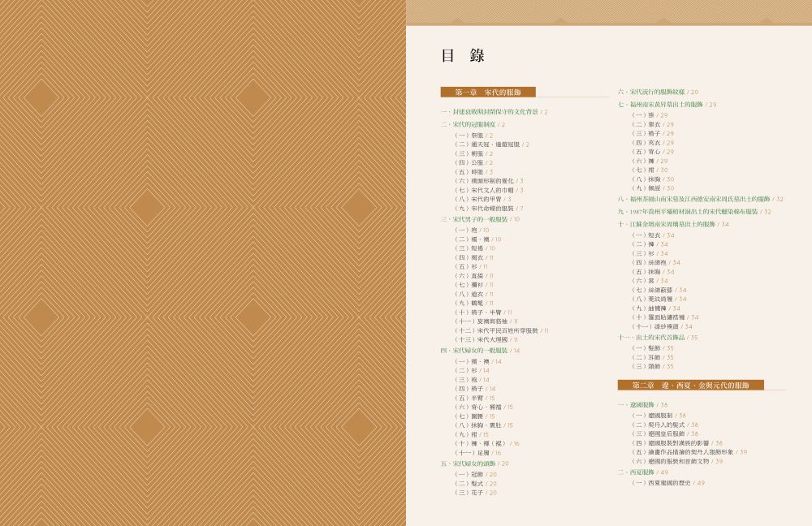Select sub-entry (十一)漆紗幞頭 / 34
The height and width of the screenshot is (526, 812).
click(662, 326)
